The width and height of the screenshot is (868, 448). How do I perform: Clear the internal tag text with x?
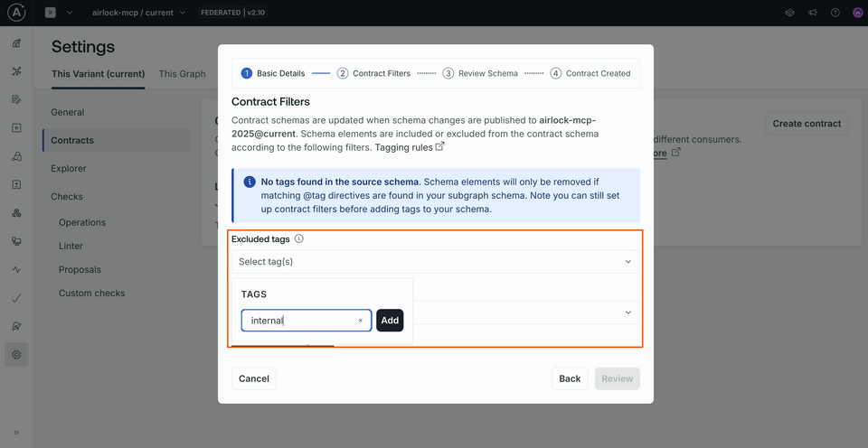(x=360, y=321)
